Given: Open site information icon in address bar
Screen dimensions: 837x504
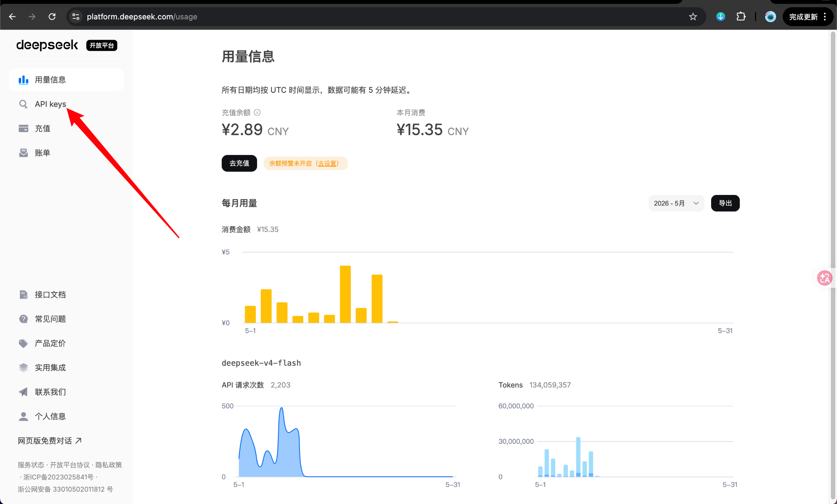Looking at the screenshot, I should click(x=76, y=17).
